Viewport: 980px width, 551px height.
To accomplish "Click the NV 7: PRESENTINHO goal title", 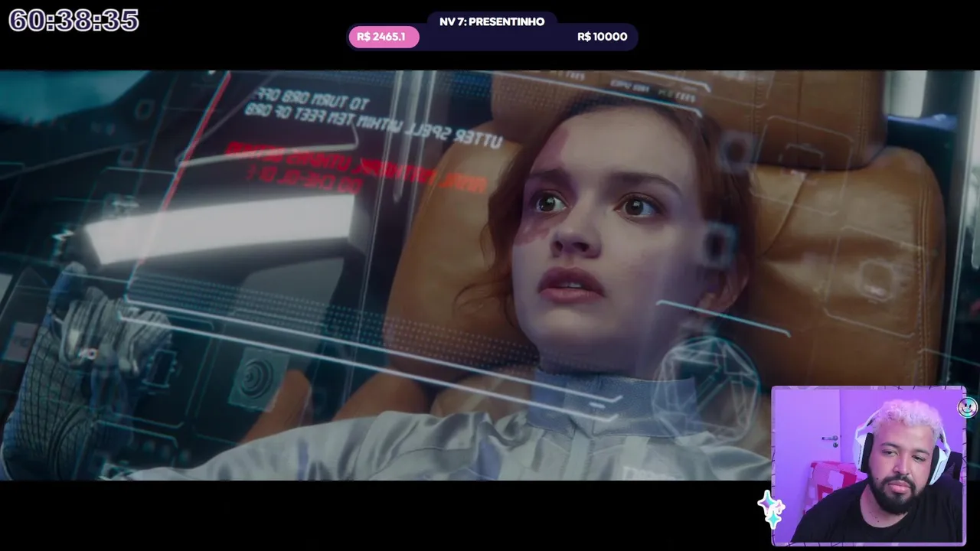I will pyautogui.click(x=492, y=21).
